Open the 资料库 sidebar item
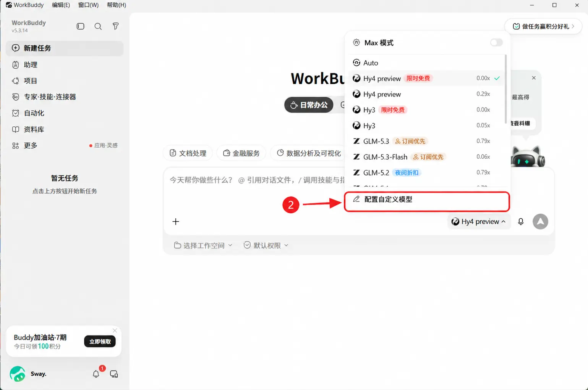This screenshot has width=588, height=390. click(x=65, y=129)
